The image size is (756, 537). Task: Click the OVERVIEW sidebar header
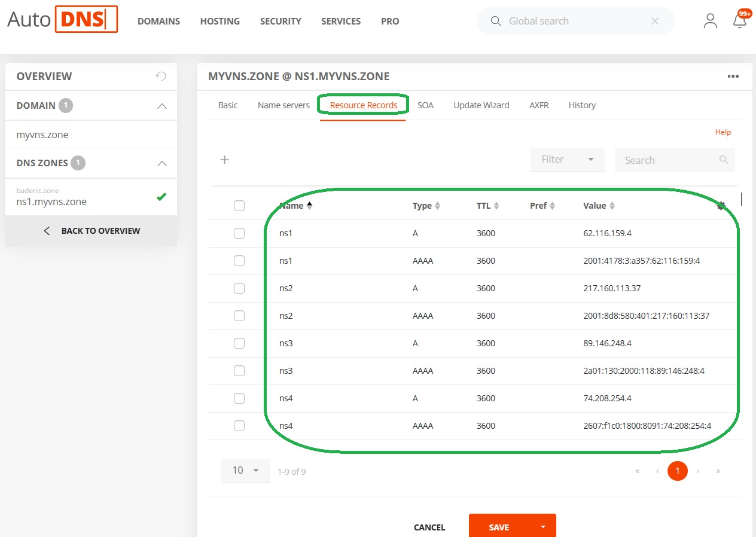coord(44,76)
